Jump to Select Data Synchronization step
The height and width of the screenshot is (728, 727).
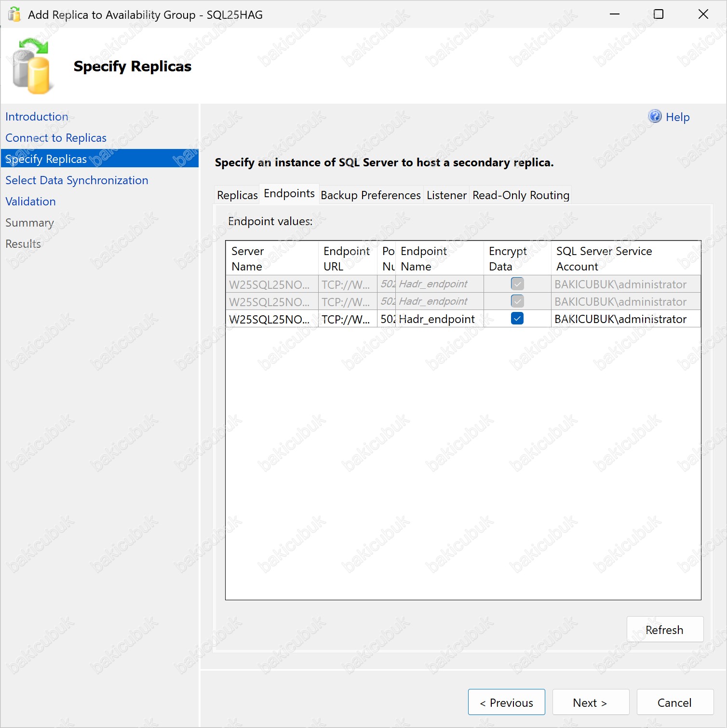(x=77, y=180)
